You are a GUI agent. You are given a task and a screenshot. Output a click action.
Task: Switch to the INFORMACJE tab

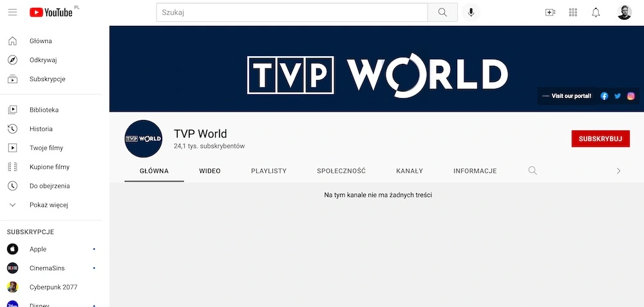click(475, 171)
